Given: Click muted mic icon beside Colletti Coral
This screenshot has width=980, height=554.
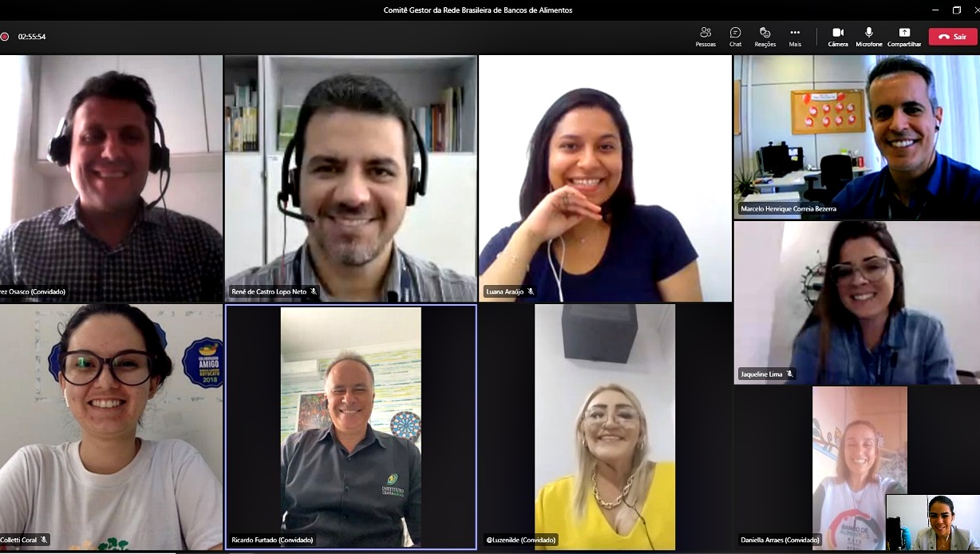Looking at the screenshot, I should point(44,540).
